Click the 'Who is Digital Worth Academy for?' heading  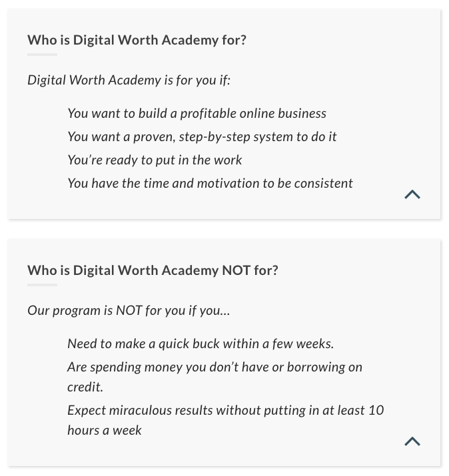coord(137,40)
